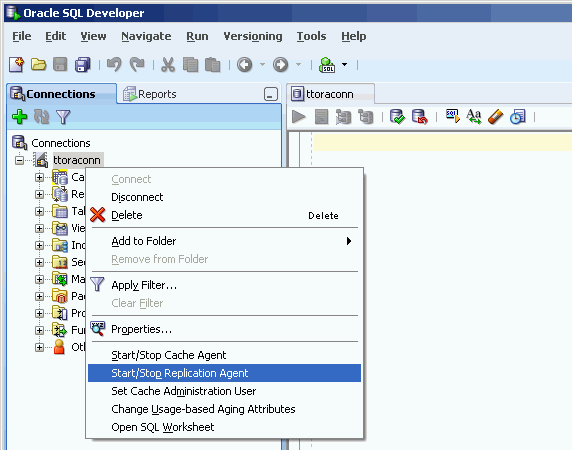Screen dimensions: 572x450
Task: Open the SQL Worksheet toolbar icon
Action: pyautogui.click(x=327, y=65)
